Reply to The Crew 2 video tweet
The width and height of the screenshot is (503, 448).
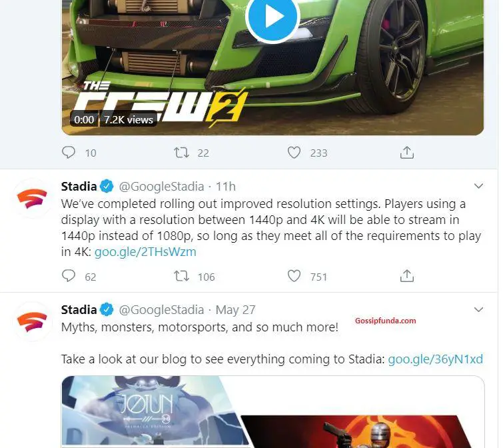69,153
